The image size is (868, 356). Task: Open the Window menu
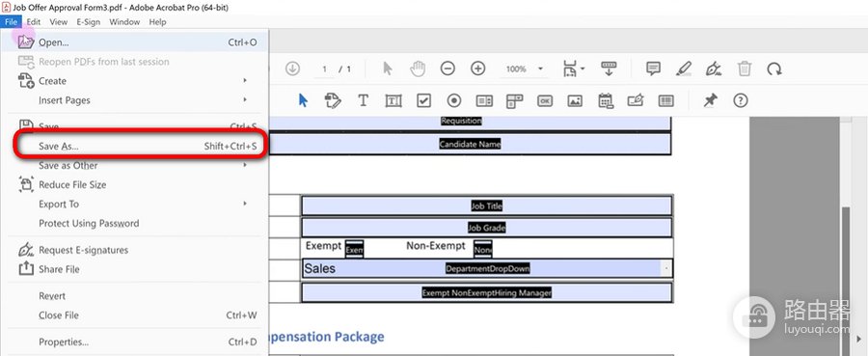(124, 22)
